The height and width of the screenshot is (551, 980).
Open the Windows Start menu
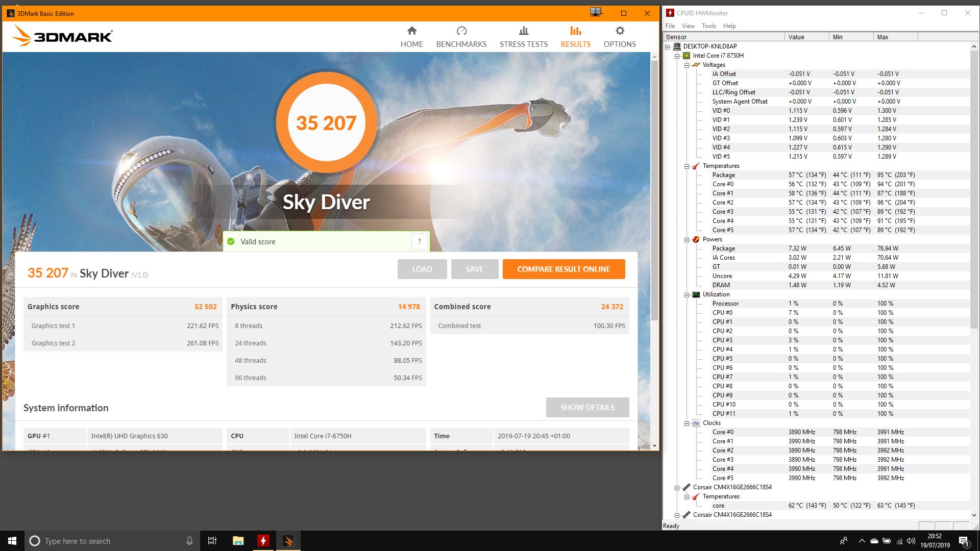pyautogui.click(x=12, y=541)
